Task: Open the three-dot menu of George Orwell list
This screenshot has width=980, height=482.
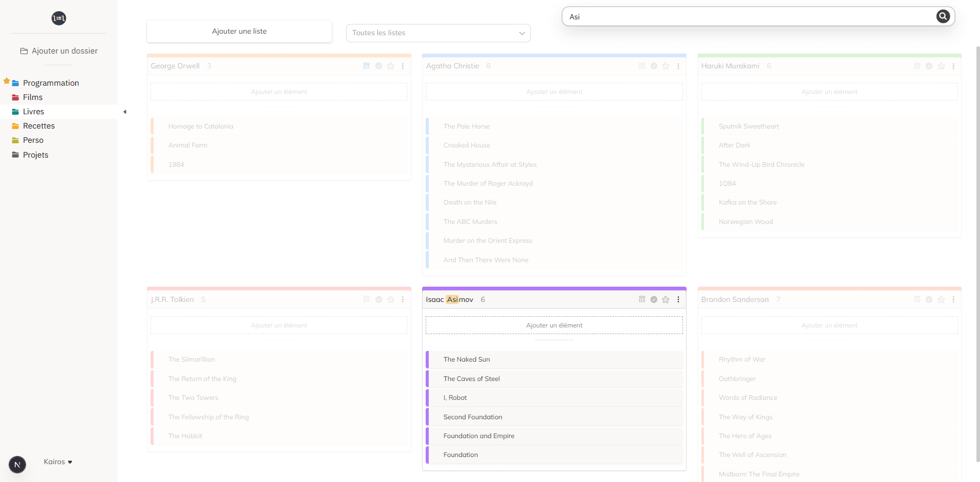Action: coord(403,66)
